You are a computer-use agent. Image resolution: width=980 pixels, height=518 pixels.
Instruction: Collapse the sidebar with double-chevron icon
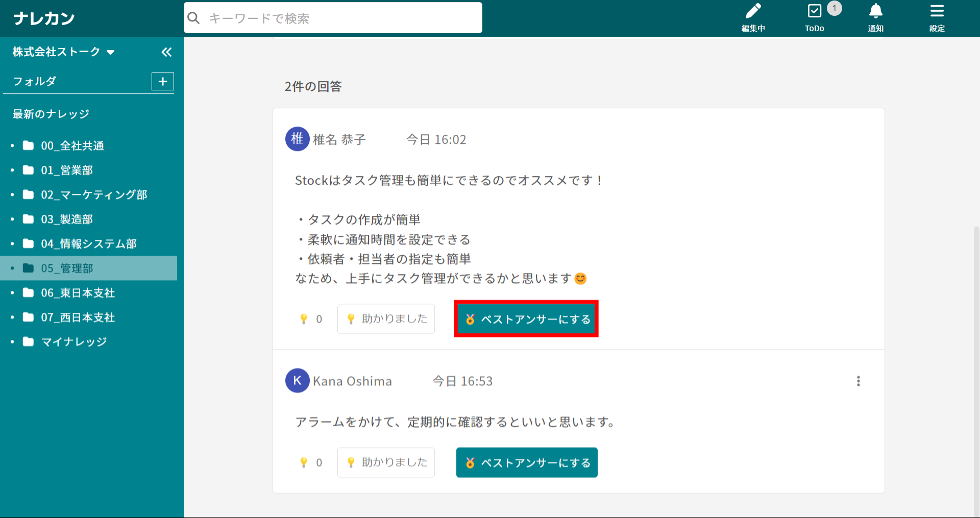click(x=166, y=52)
